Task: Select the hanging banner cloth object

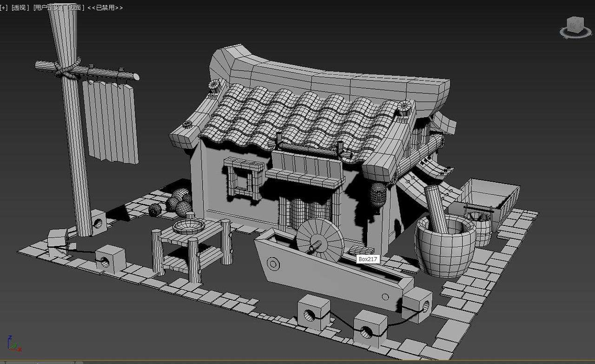Action: (x=111, y=122)
